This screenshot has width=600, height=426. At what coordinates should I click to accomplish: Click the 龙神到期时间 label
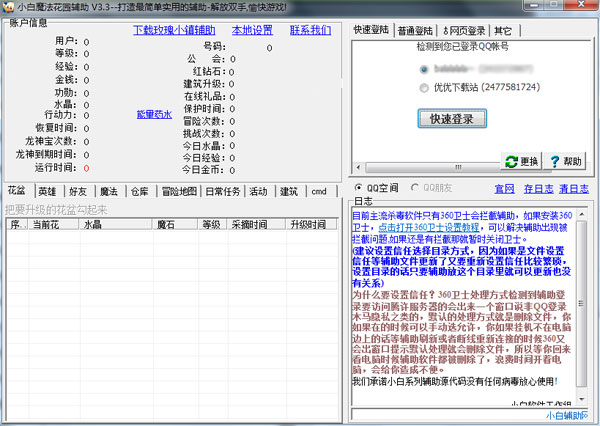pos(46,155)
